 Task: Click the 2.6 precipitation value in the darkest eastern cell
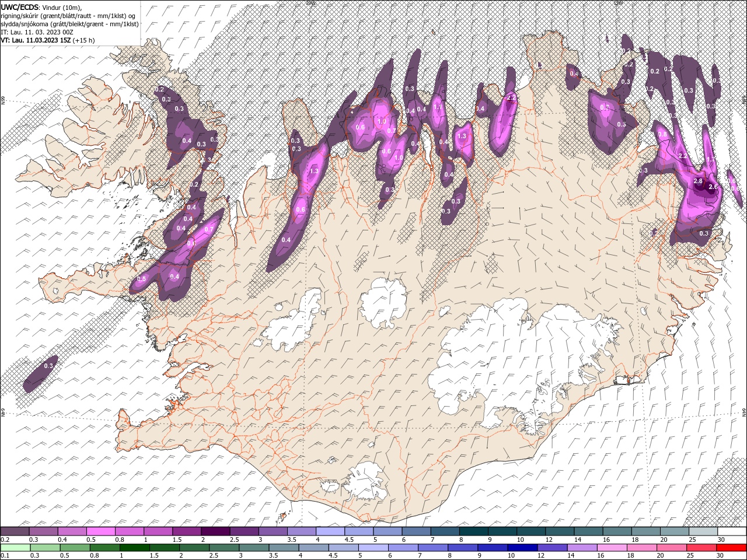713,187
